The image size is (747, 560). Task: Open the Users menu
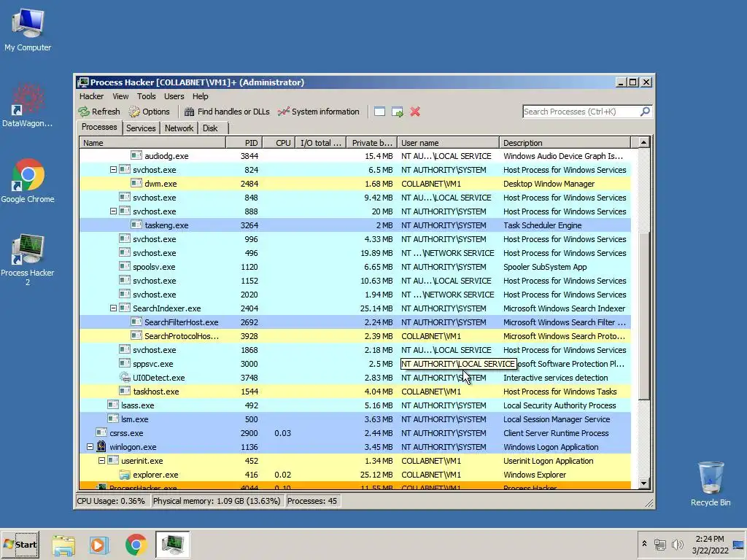click(174, 96)
